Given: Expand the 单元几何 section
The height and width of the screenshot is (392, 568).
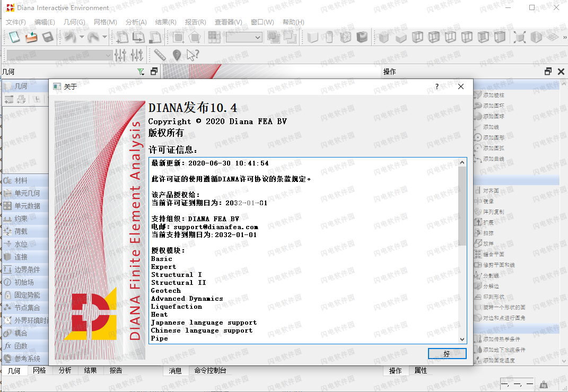Looking at the screenshot, I should tap(25, 193).
